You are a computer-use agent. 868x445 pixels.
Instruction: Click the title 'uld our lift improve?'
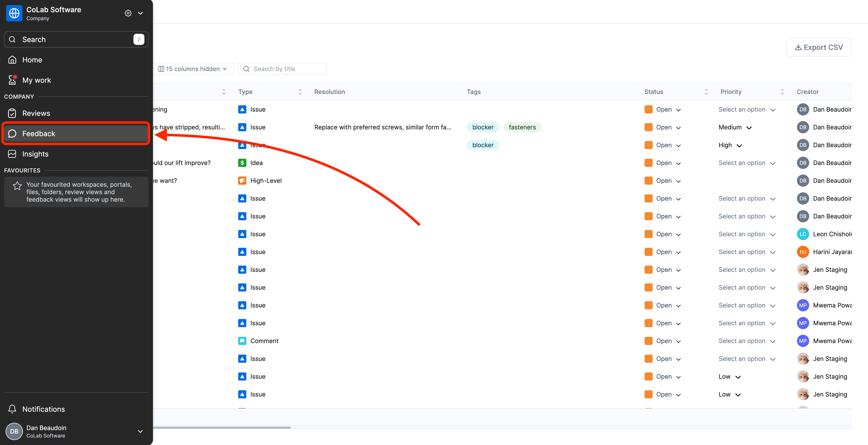(x=182, y=163)
